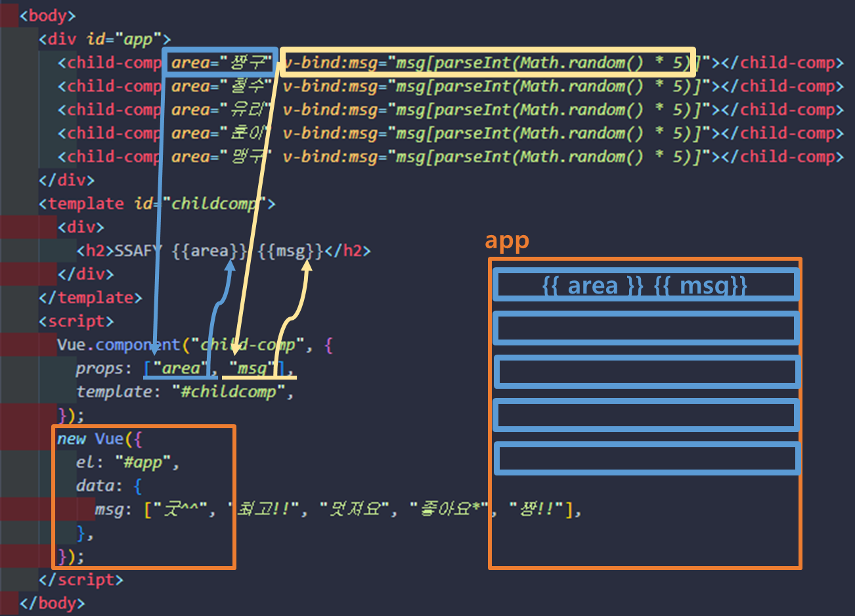Screen dimensions: 855x616
Task: Select the SSAFY {{area}} {{msg}} h2 line
Action: coord(223,251)
